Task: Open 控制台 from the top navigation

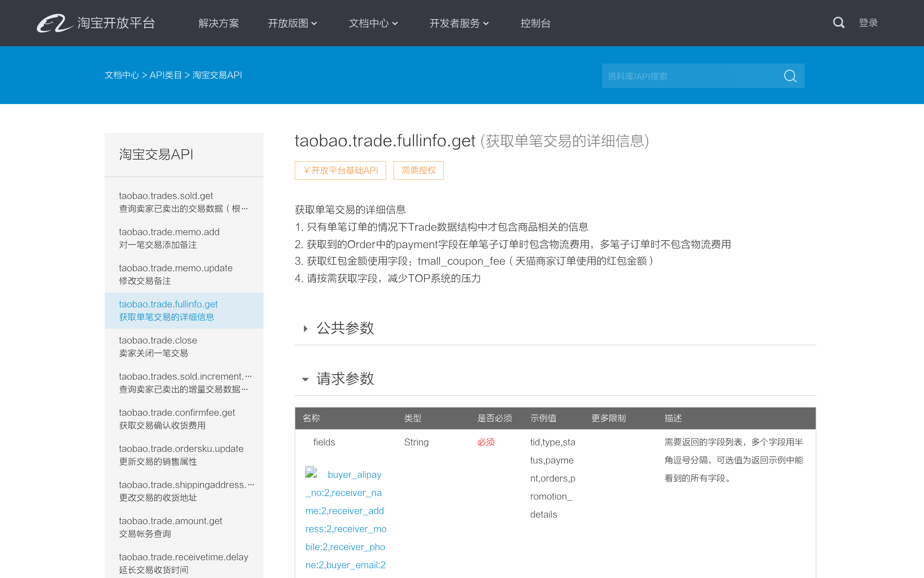Action: [x=535, y=23]
